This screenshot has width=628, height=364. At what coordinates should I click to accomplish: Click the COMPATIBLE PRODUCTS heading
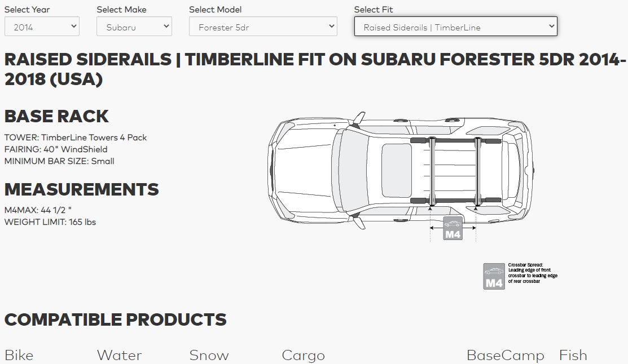(115, 319)
